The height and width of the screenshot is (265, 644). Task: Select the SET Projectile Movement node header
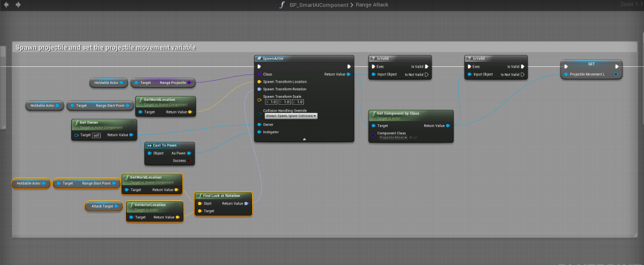[591, 64]
